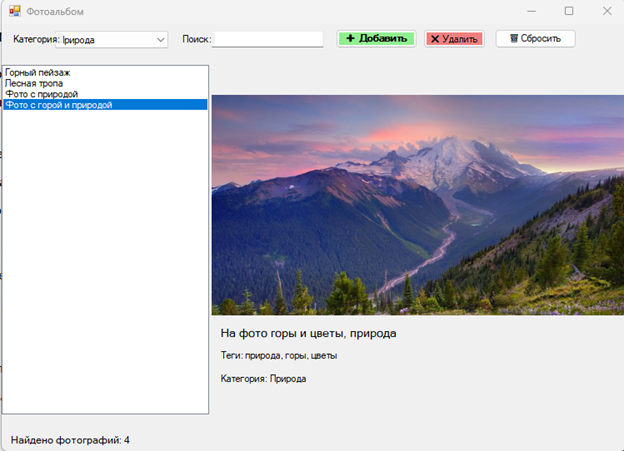624x451 pixels.
Task: Maximize the Фотоальбом window
Action: coord(568,11)
